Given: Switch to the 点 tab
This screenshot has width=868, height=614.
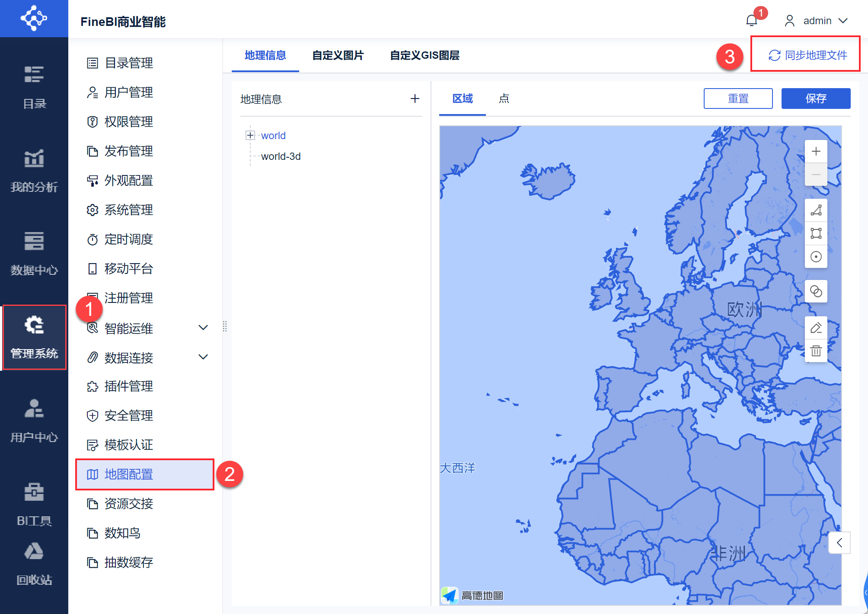Looking at the screenshot, I should click(x=504, y=99).
